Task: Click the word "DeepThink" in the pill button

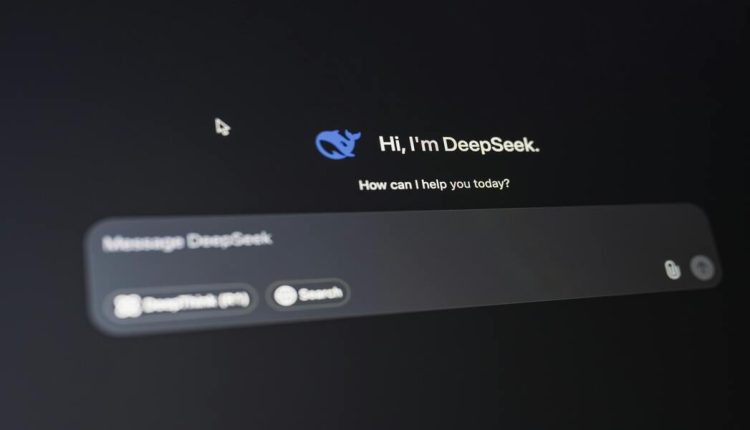Action: click(x=178, y=302)
